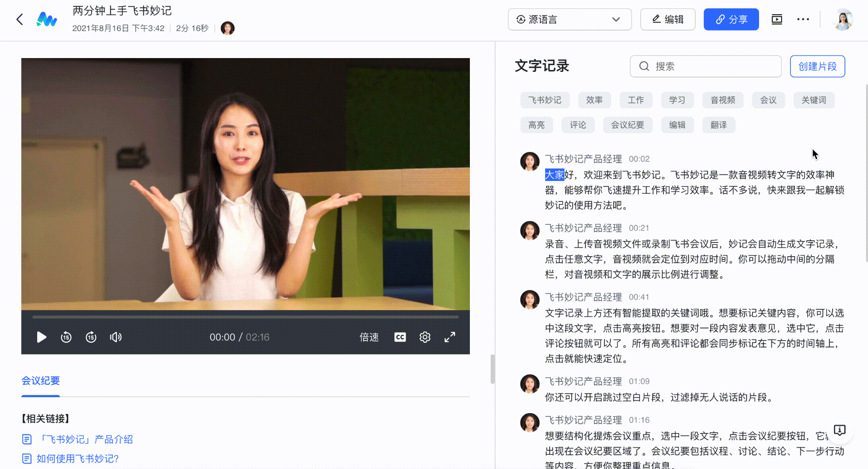Screen dimensions: 868x469
Task: Select the 工作 keyword tag
Action: coord(636,100)
